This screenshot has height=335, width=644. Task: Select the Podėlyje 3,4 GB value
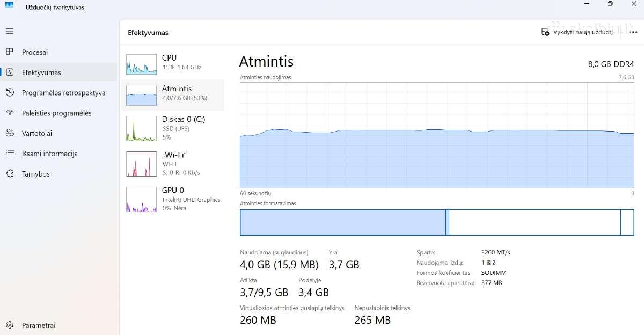(313, 293)
